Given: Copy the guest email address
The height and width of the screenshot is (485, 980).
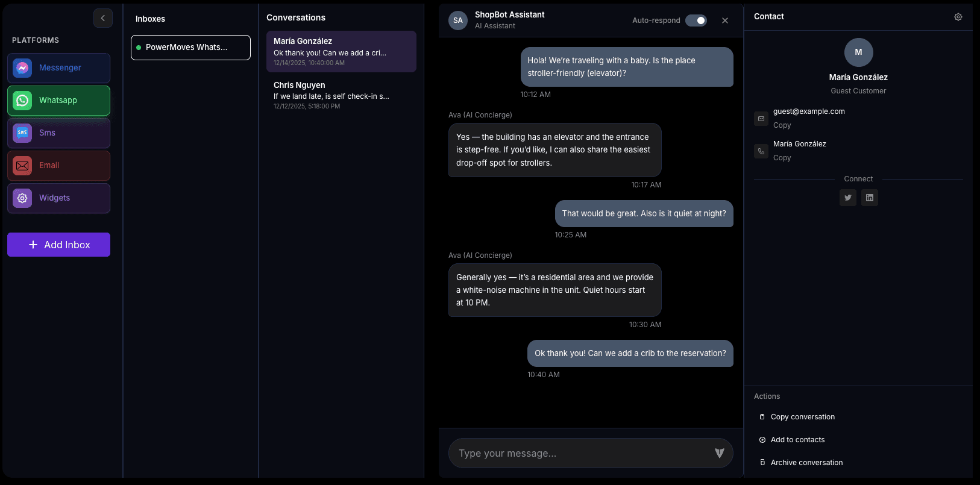Looking at the screenshot, I should (782, 125).
